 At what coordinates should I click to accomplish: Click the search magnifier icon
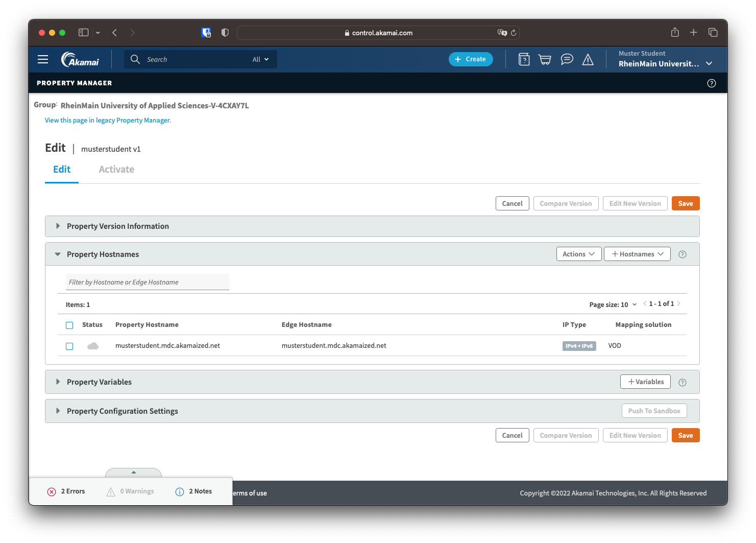pos(135,59)
